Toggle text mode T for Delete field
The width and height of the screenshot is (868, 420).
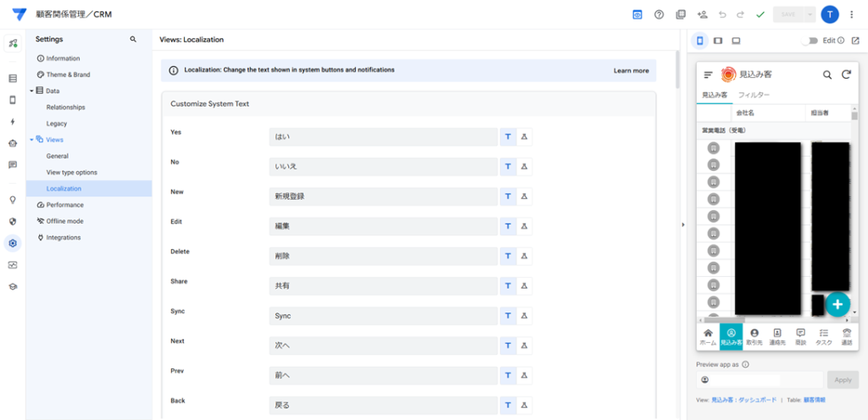(x=508, y=257)
